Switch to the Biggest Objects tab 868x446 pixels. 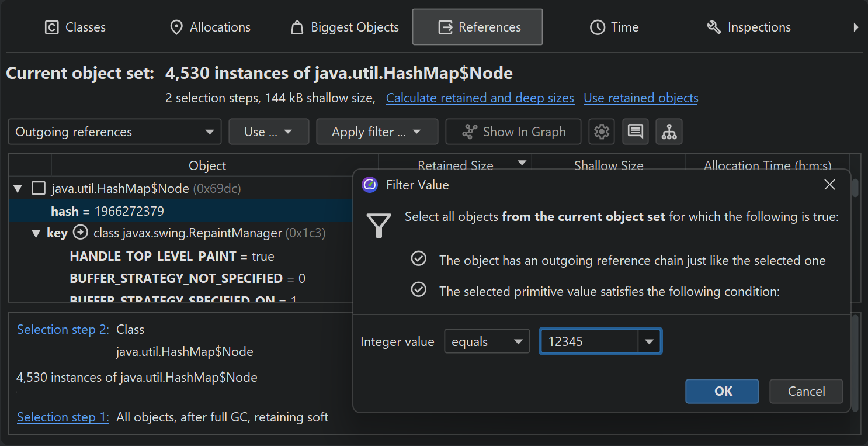[345, 27]
